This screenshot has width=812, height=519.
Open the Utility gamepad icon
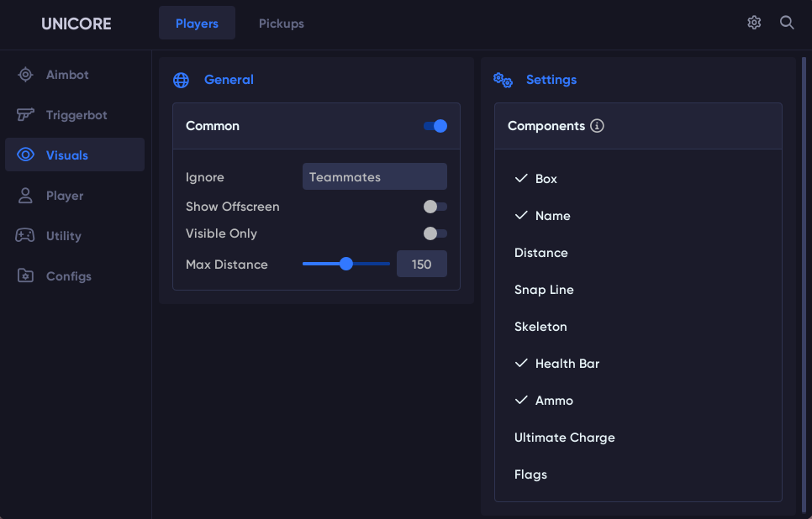tap(25, 236)
